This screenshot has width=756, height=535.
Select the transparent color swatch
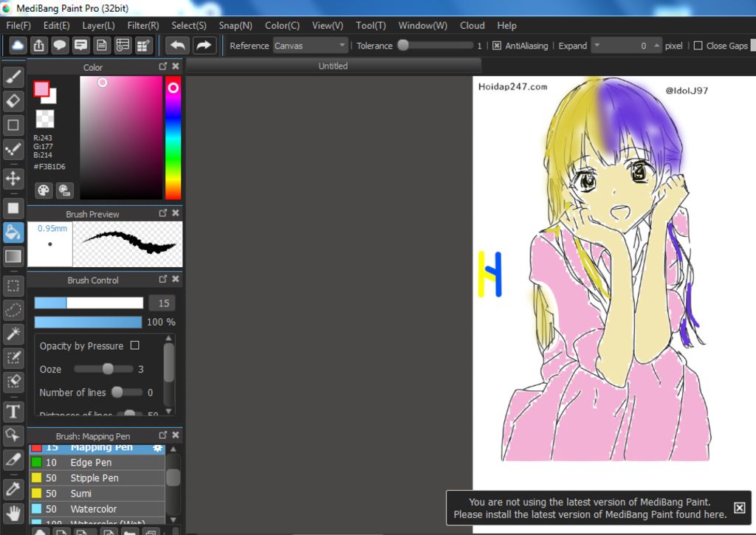tap(45, 119)
